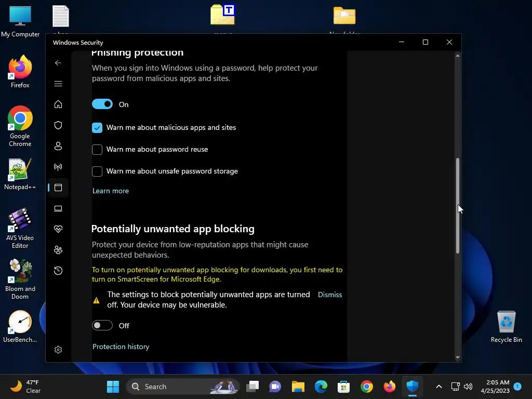The height and width of the screenshot is (399, 532).
Task: Select Firefox desktop shortcut
Action: click(x=20, y=72)
